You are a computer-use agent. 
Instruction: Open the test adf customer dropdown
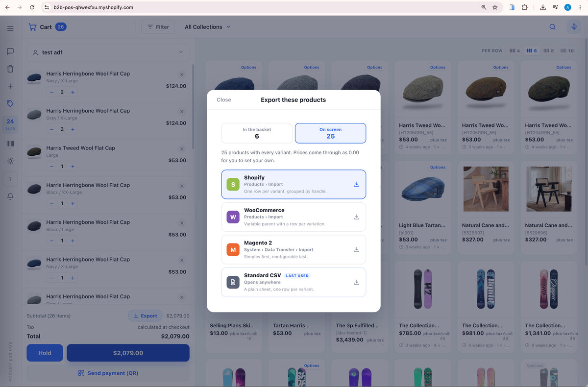107,52
